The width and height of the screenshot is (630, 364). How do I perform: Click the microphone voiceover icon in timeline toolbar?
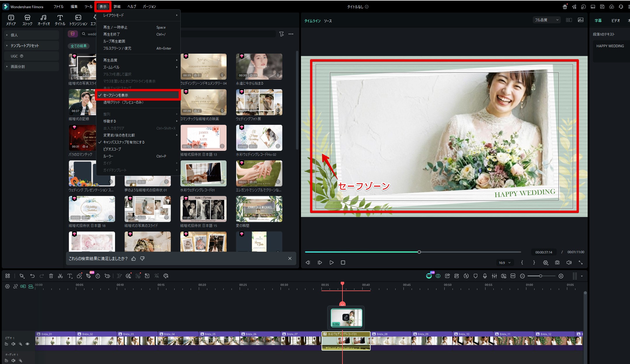point(485,276)
